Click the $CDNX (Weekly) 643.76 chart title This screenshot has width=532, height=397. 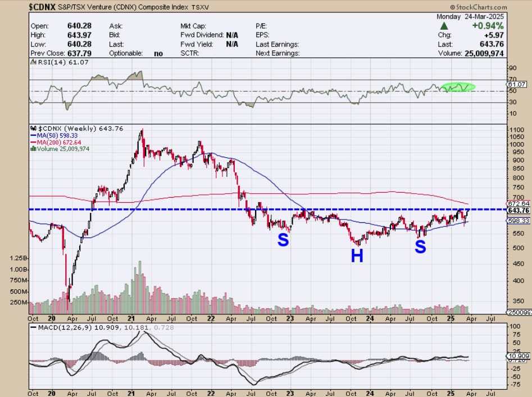(x=81, y=129)
